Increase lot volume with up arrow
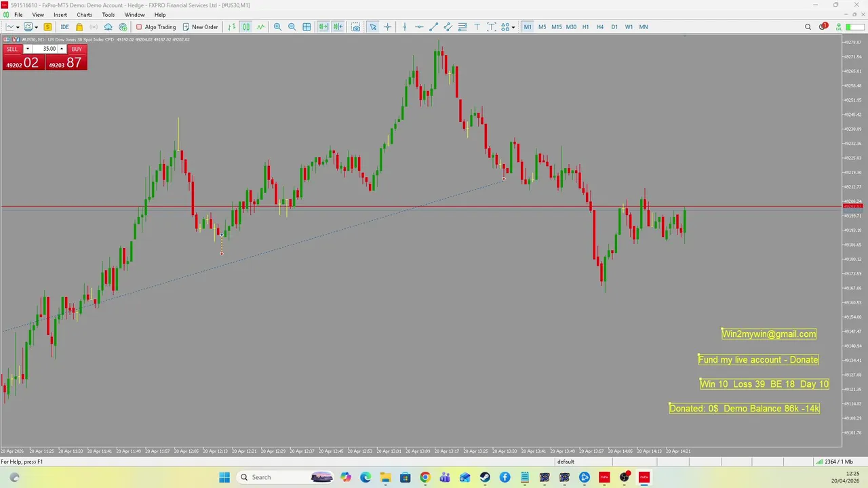The height and width of the screenshot is (488, 868). pyautogui.click(x=62, y=49)
